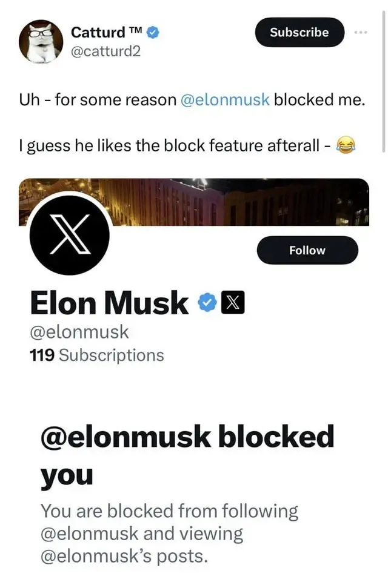Click the Elon Musk profile name
This screenshot has width=388, height=588.
[109, 303]
